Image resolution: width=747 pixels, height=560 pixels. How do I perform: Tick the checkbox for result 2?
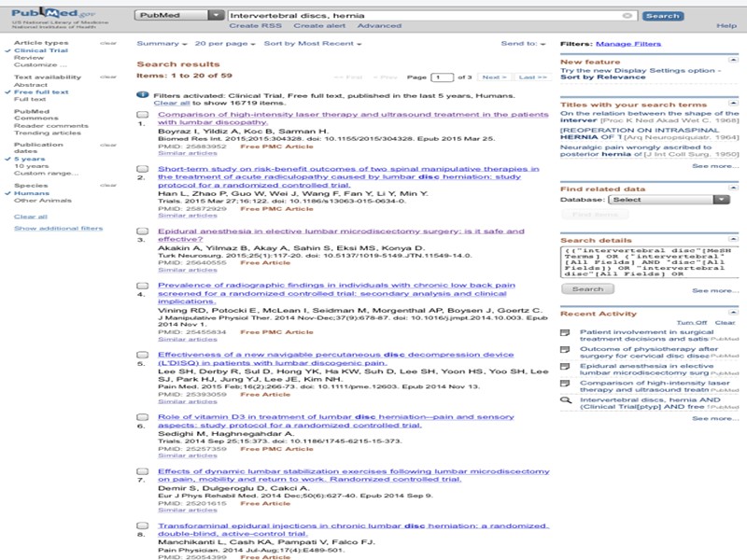[x=143, y=169]
